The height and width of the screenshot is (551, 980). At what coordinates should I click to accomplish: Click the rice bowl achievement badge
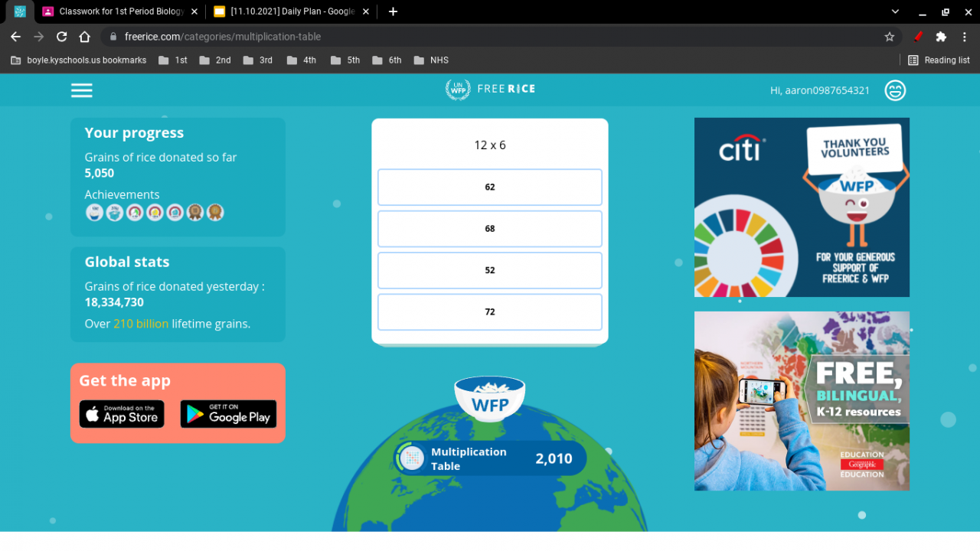coord(94,212)
